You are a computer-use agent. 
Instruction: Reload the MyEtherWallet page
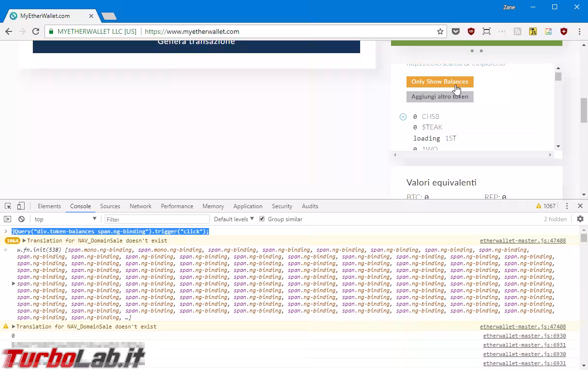tap(36, 31)
